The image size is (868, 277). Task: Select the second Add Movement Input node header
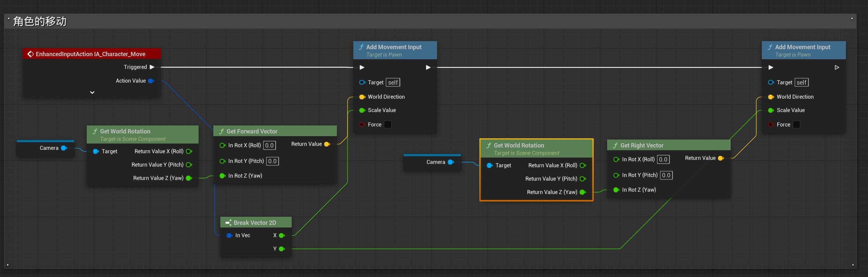click(x=804, y=50)
